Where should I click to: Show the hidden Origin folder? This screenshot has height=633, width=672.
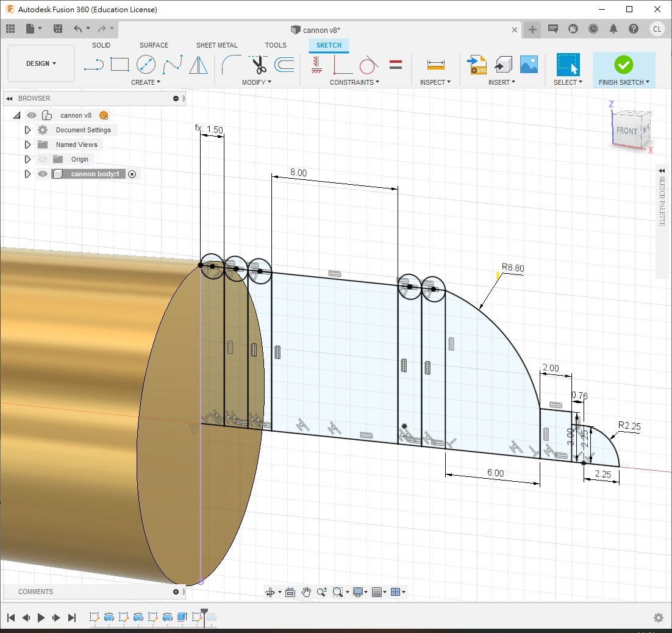coord(43,159)
